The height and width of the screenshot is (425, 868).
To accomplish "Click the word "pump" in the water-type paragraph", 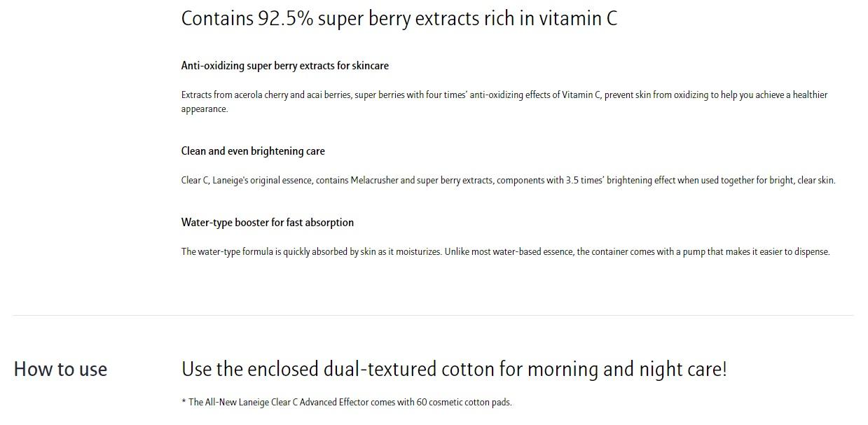I will (694, 252).
